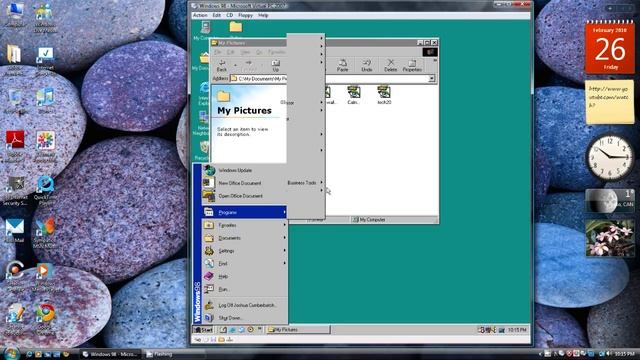Click the Vista Start orb
The height and width of the screenshot is (360, 640).
pos(11,353)
